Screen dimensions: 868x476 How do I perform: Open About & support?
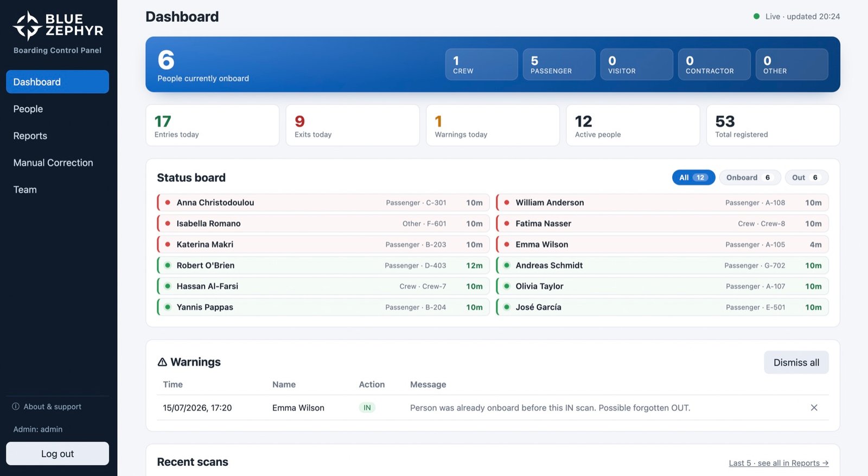[x=47, y=407]
